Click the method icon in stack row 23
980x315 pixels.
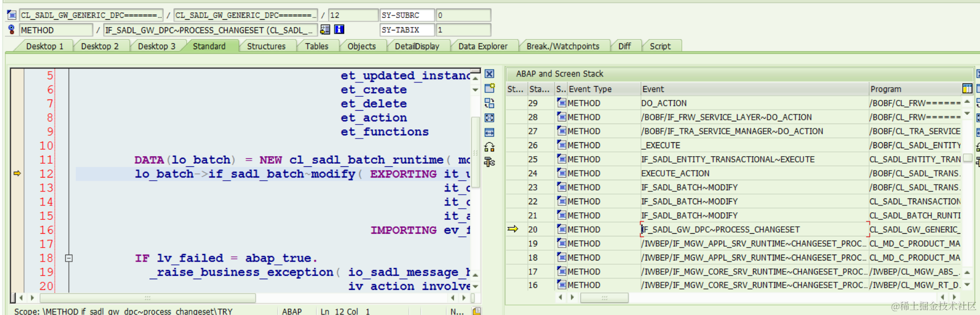(561, 187)
